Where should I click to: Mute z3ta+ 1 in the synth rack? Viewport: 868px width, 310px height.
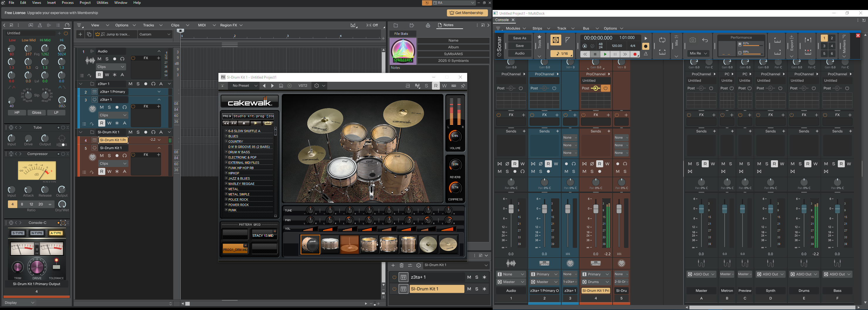tap(469, 277)
